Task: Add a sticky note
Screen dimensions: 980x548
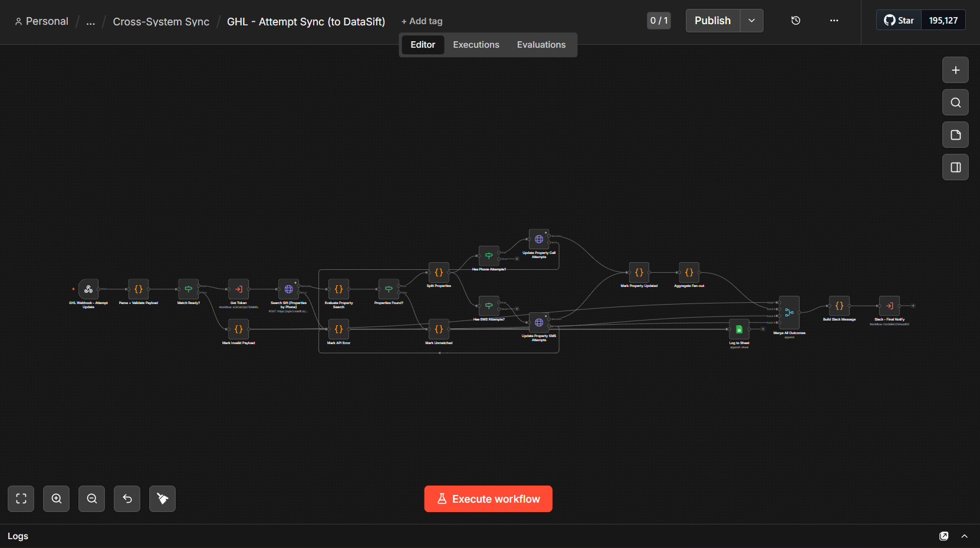Action: [x=956, y=135]
